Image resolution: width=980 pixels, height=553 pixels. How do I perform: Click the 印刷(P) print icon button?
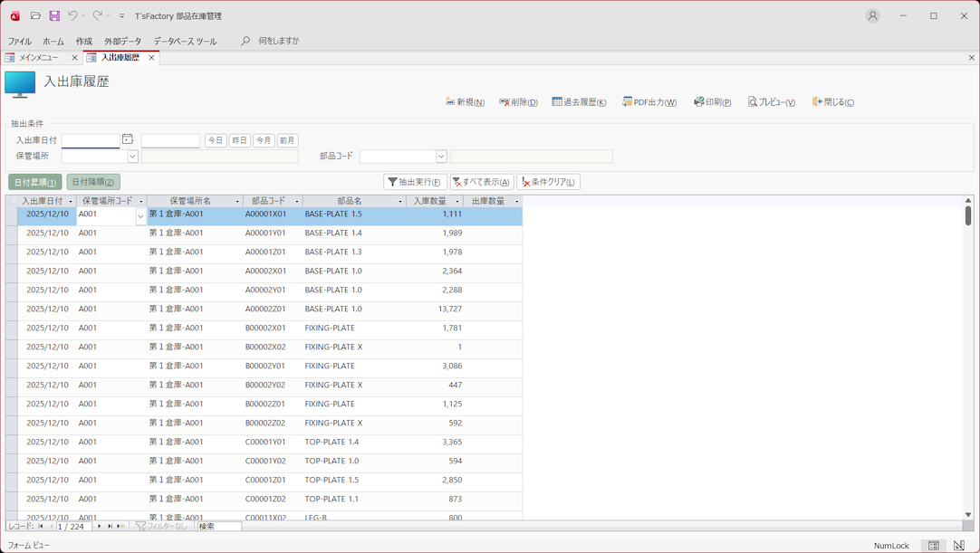pyautogui.click(x=712, y=102)
